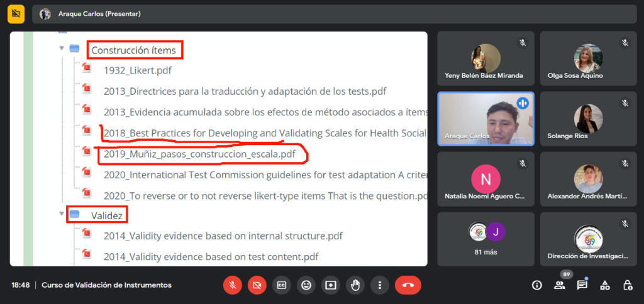Image resolution: width=644 pixels, height=304 pixels.
Task: Select Solange Rios's video tile
Action: coord(588,119)
